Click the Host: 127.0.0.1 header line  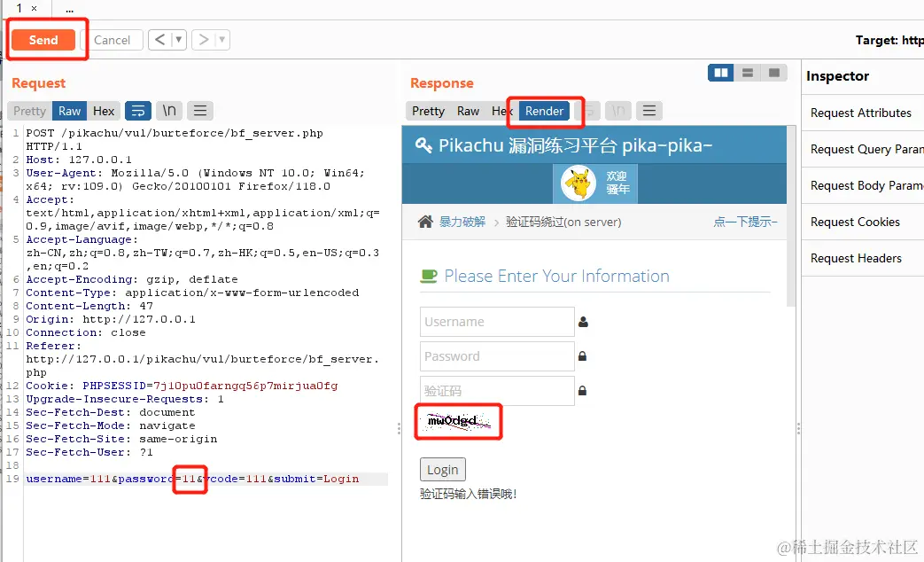79,160
